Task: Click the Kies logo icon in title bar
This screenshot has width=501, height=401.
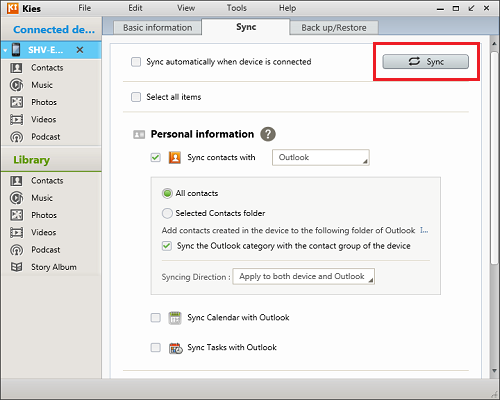Action: coord(13,8)
